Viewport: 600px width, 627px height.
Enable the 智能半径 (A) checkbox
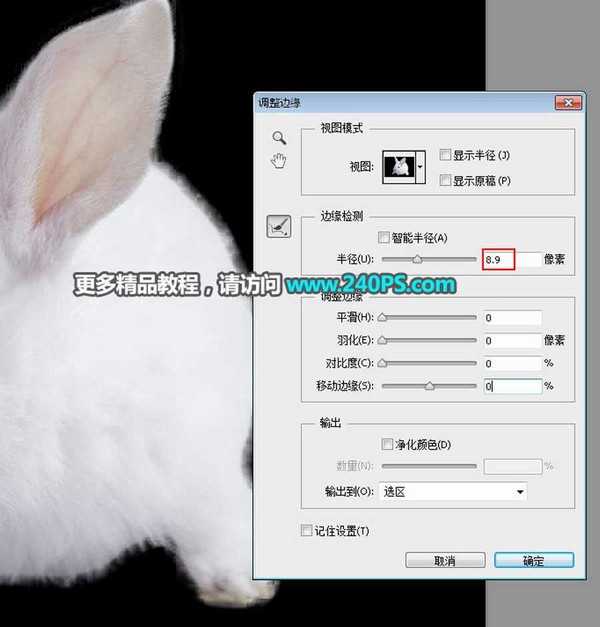pos(384,238)
